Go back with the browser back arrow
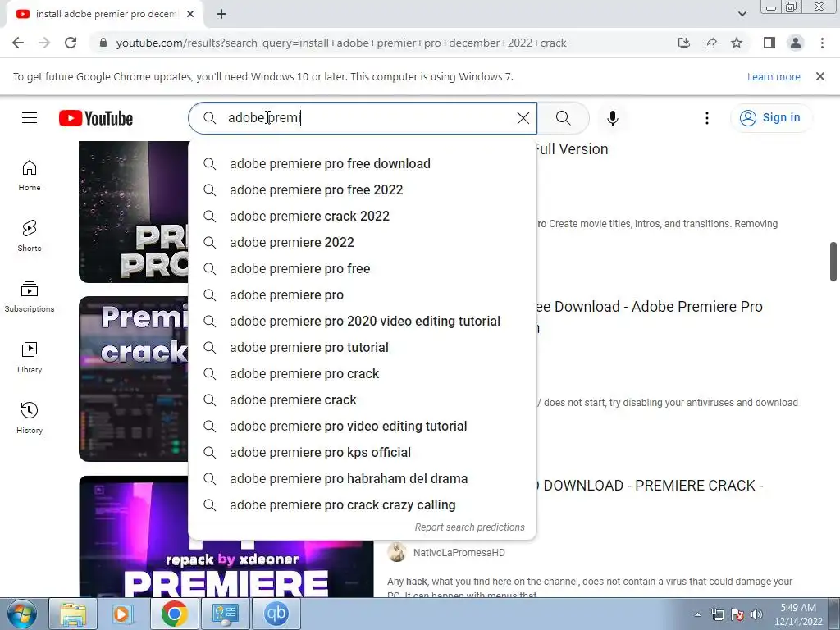 tap(18, 43)
